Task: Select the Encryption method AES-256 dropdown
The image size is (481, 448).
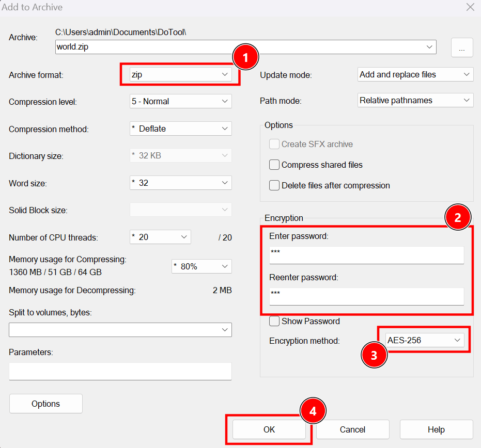Action: pos(425,340)
